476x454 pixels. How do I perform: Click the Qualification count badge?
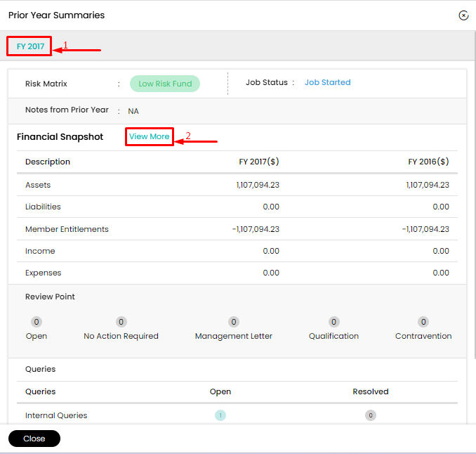(x=334, y=322)
